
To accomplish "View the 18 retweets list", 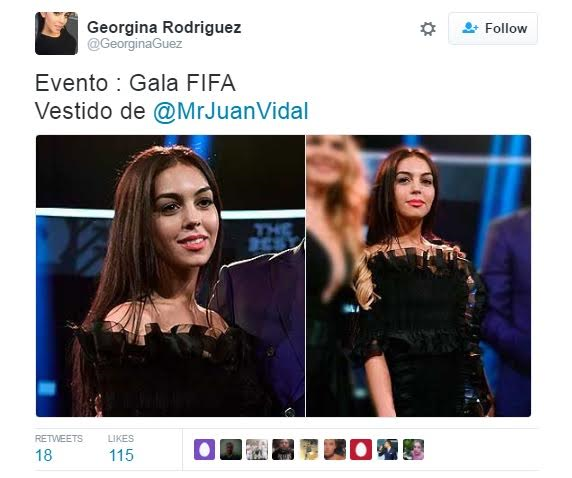I will (59, 448).
